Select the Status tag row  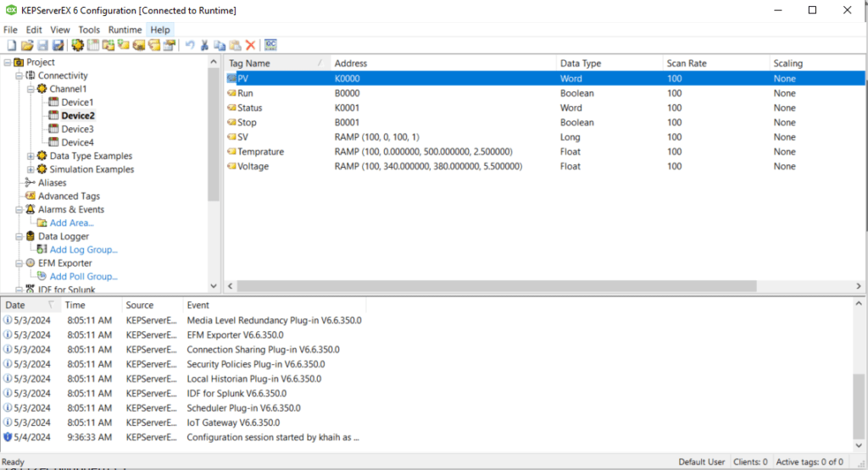click(x=545, y=108)
